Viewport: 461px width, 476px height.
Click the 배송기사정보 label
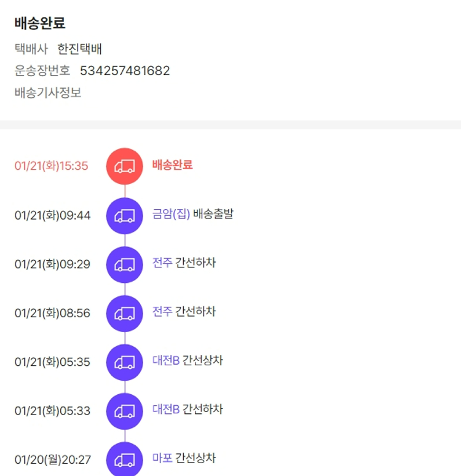(48, 93)
